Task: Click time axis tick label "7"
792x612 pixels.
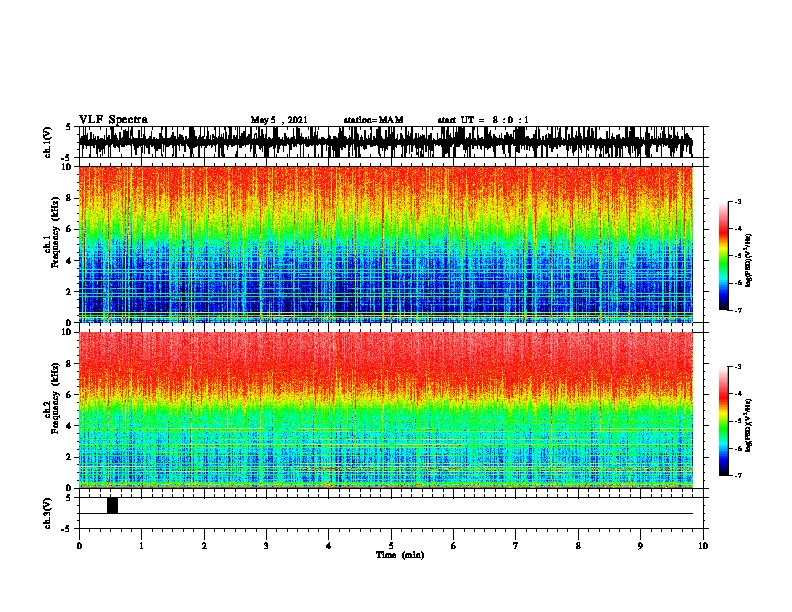Action: pyautogui.click(x=516, y=546)
